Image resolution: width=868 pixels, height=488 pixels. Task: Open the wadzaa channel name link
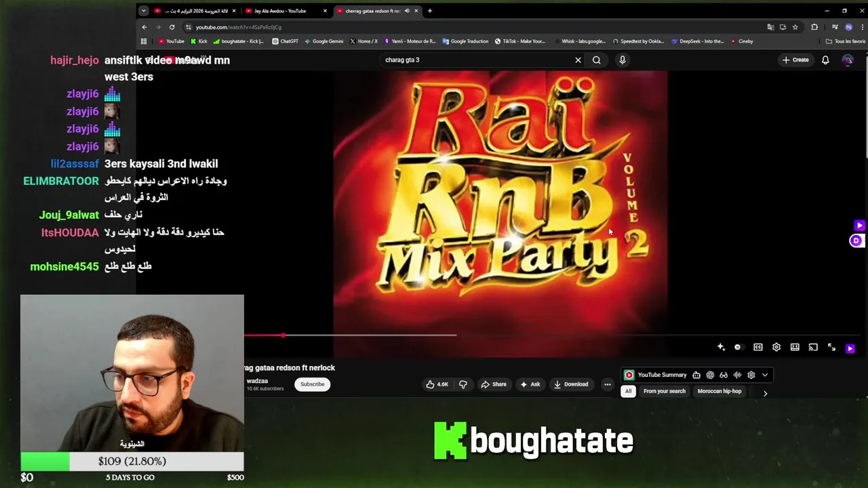pos(257,381)
